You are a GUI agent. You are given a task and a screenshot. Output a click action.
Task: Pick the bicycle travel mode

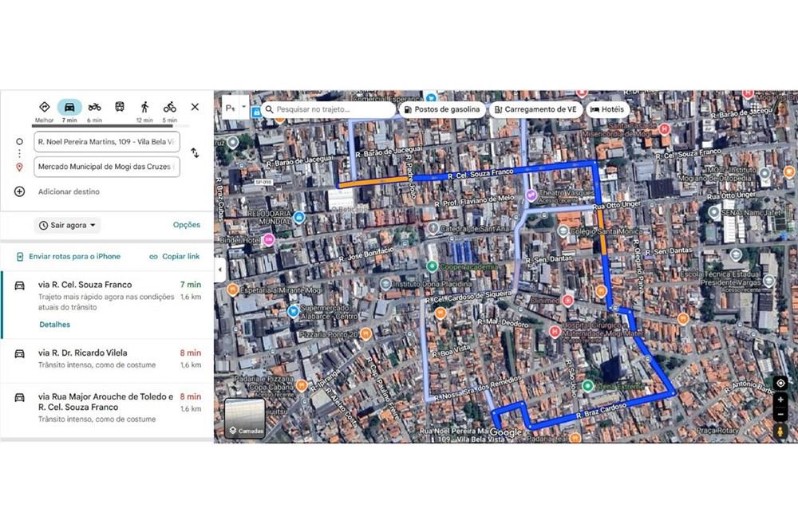169,107
